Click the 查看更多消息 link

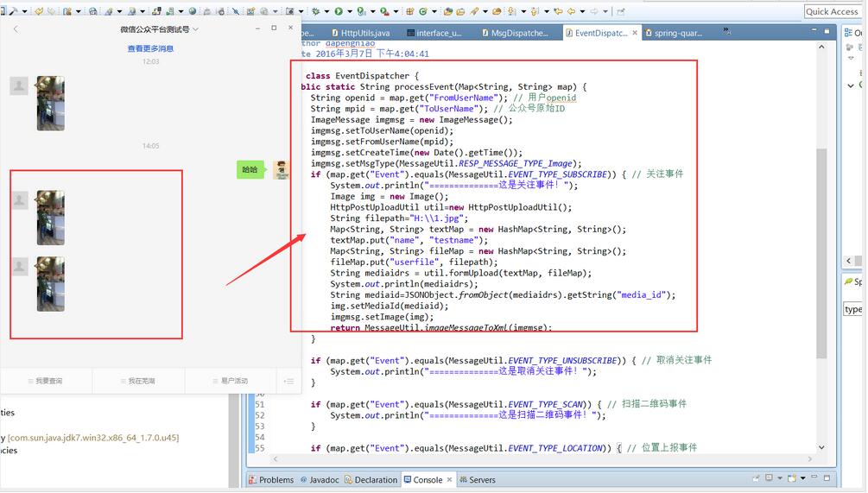coord(150,49)
